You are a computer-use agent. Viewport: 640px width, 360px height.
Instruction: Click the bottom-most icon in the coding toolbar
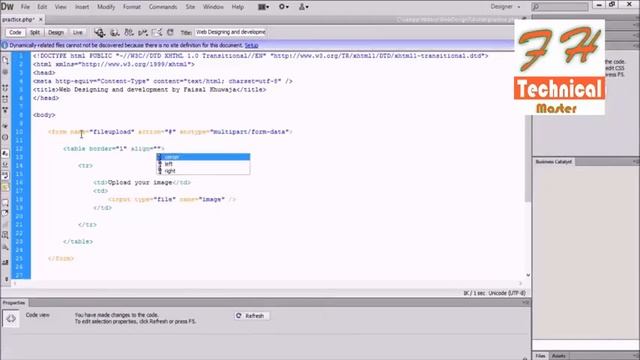(6, 279)
